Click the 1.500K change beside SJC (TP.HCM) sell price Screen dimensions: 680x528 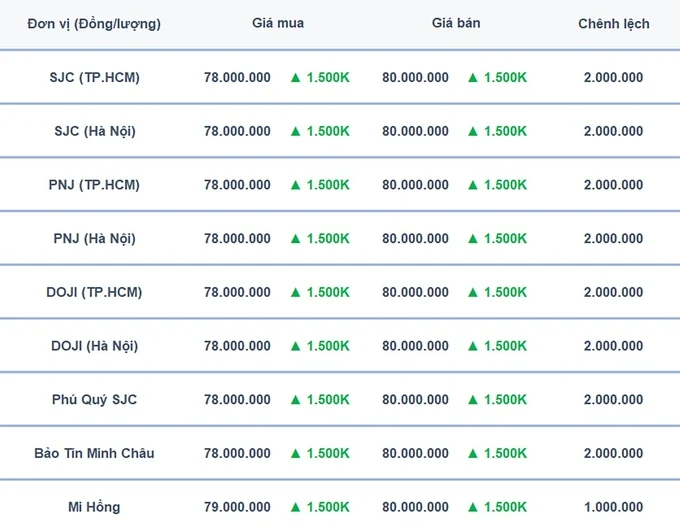click(x=505, y=78)
